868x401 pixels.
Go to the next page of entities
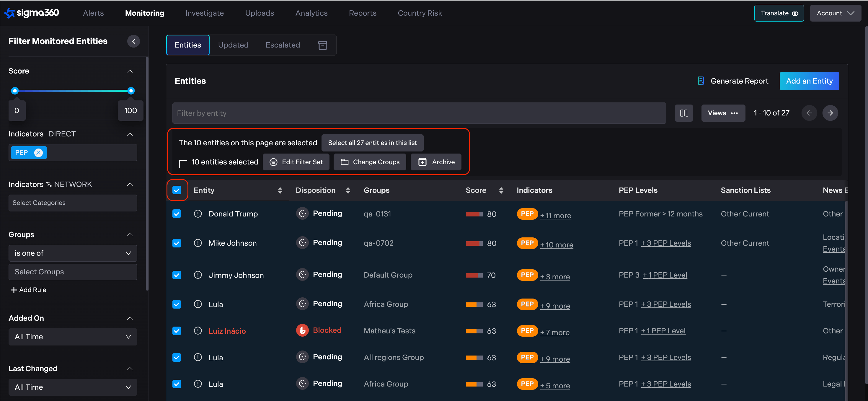point(830,113)
